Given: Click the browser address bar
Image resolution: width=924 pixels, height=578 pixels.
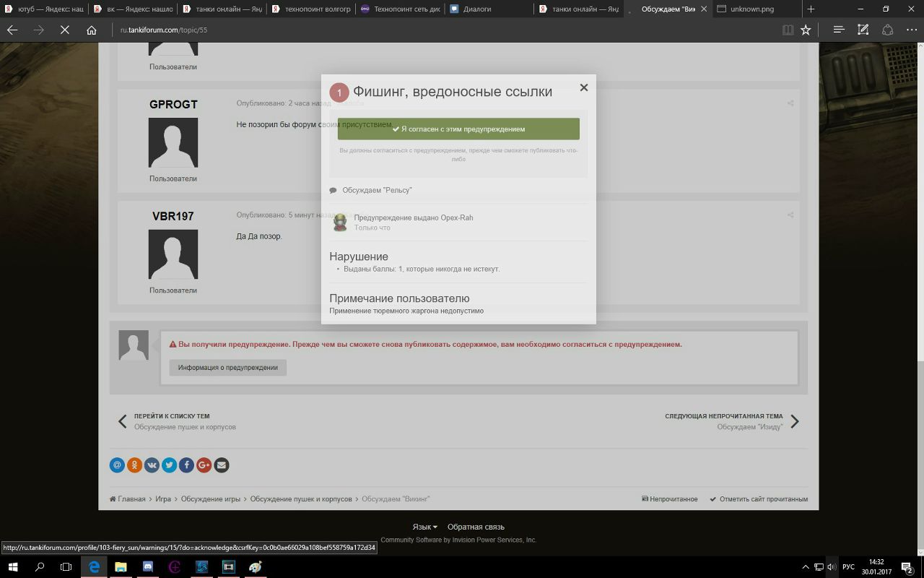Looking at the screenshot, I should pos(433,30).
